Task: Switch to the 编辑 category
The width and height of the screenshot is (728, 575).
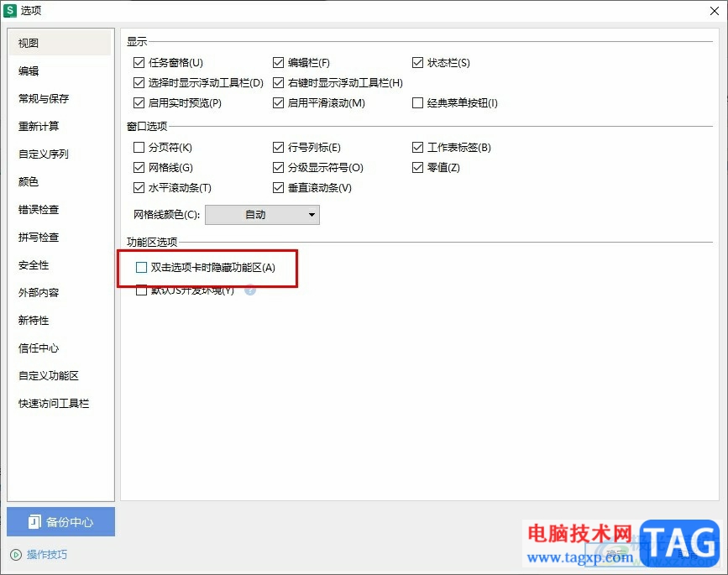Action: [x=60, y=71]
